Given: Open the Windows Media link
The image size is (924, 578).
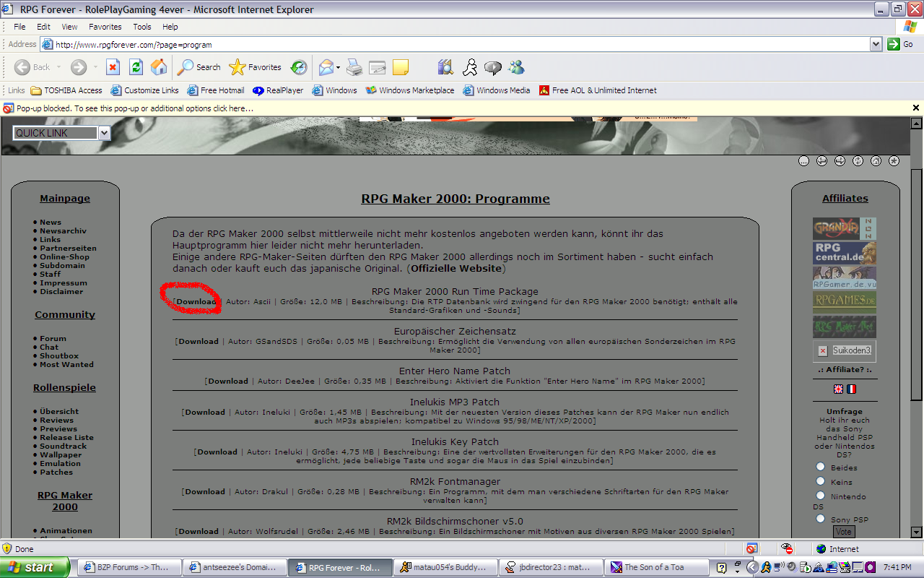Looking at the screenshot, I should 497,90.
